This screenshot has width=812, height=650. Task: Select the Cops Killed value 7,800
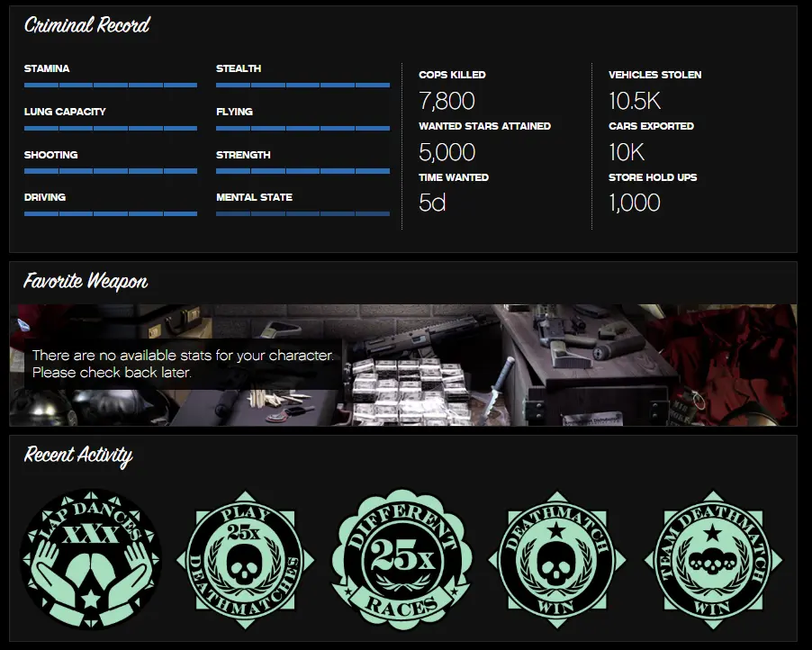coord(447,101)
